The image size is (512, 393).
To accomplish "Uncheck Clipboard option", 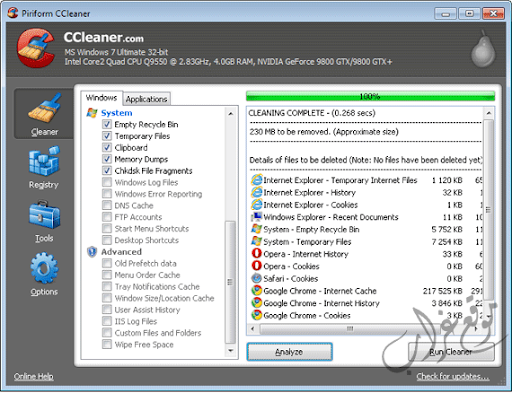I will pos(107,148).
